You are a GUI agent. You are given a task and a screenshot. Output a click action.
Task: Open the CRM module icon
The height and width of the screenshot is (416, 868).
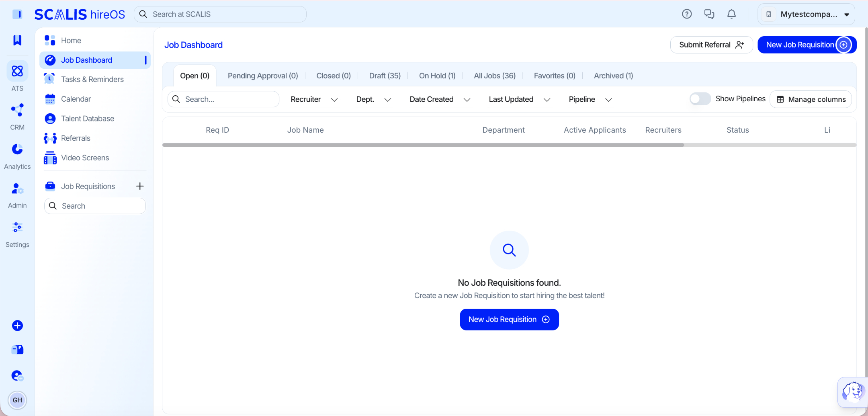pos(17,110)
